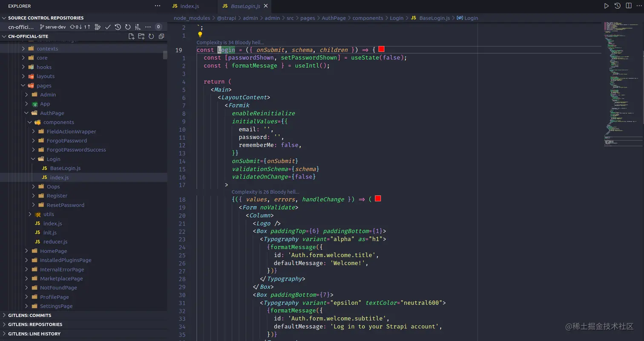Open the Explorer views and more actions menu
The height and width of the screenshot is (341, 644).
point(158,6)
